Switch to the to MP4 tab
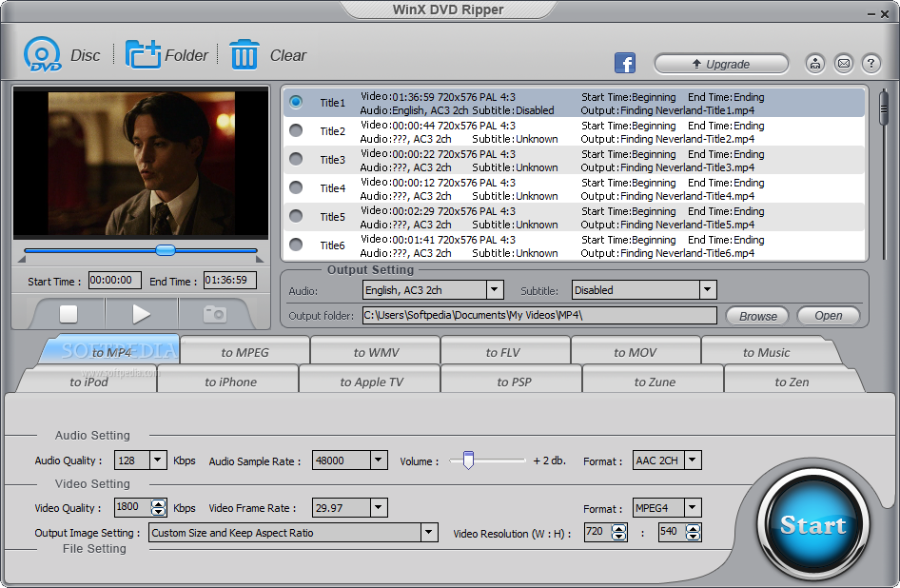Viewport: 900px width, 588px height. tap(111, 351)
